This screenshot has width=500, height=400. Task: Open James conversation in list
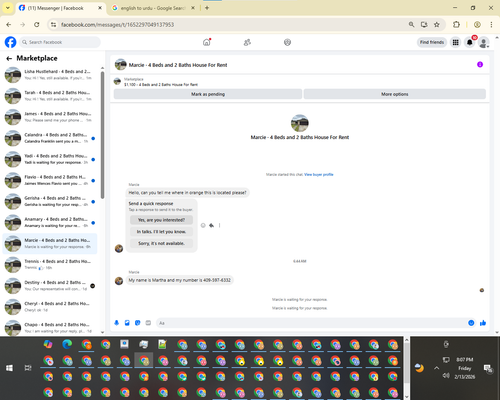tap(50, 117)
